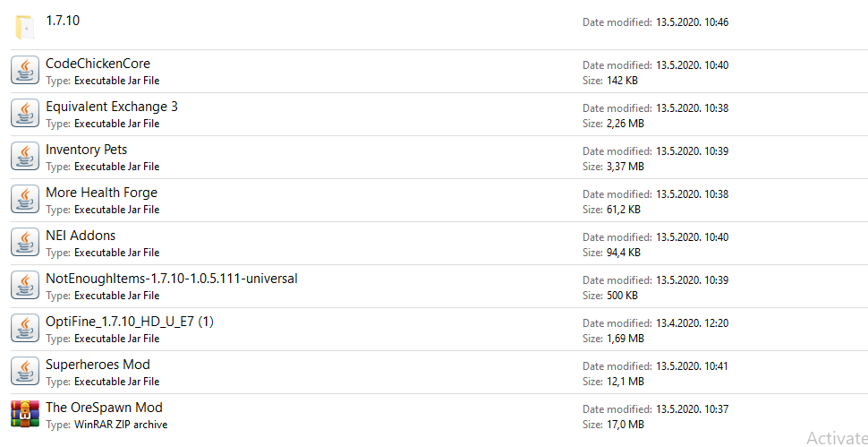Click the OptiFine_1.7.10_HD_U_E7 (1) file name
Screen dimensions: 868x447
[x=130, y=322]
